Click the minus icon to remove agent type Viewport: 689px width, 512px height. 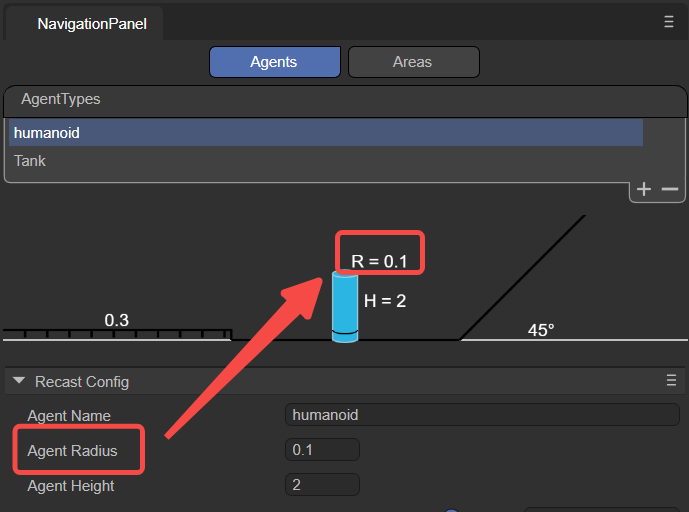[x=669, y=189]
